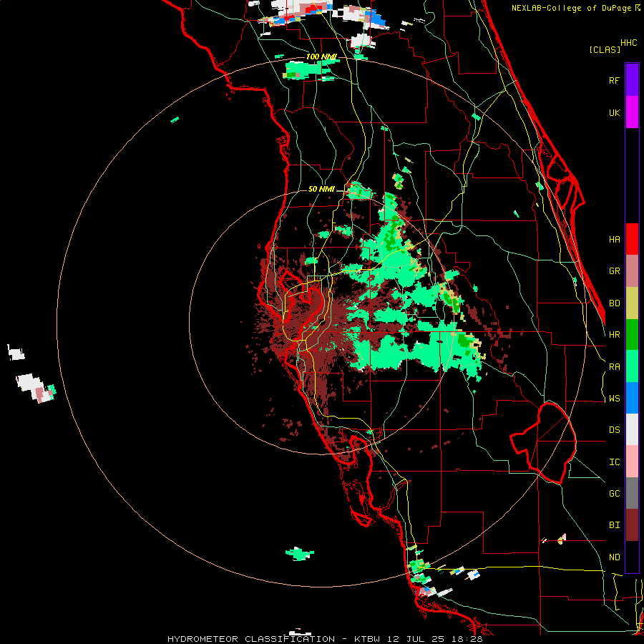The width and height of the screenshot is (644, 644).
Task: Click the RA rain legend swatch
Action: (632, 366)
